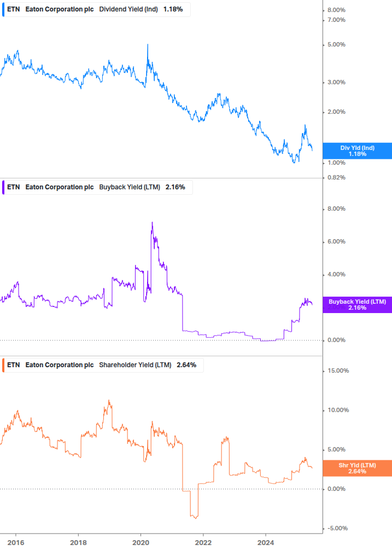Click the 2020 label on time axis
392x550 pixels.
click(x=141, y=543)
